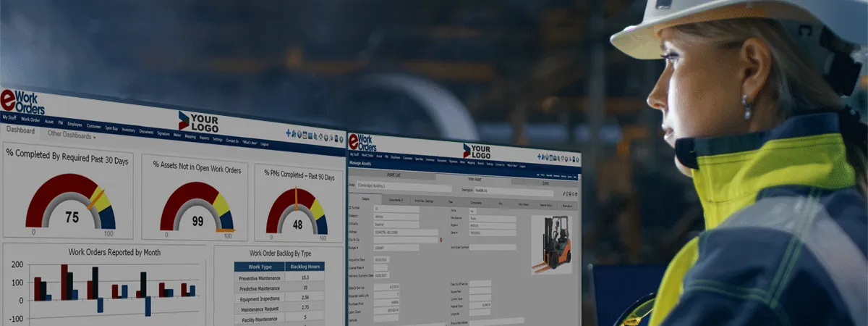
Task: Click the 2.56 backlog hours value
Action: [305, 298]
